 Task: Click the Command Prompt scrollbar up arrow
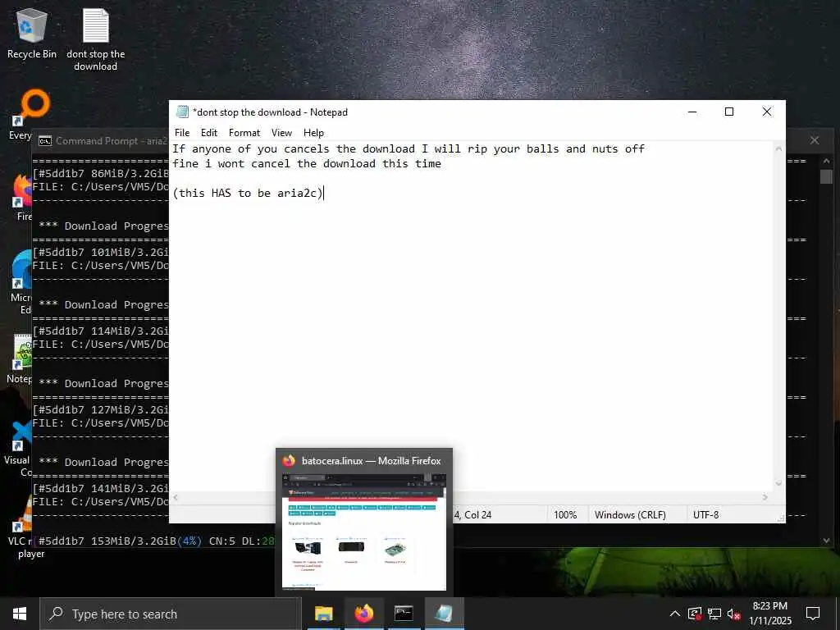pos(826,160)
